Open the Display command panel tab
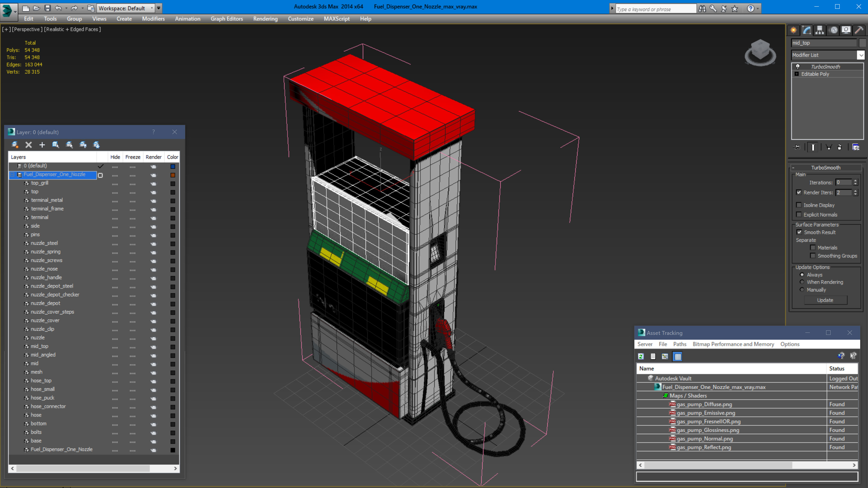Image resolution: width=868 pixels, height=488 pixels. pyautogui.click(x=846, y=30)
